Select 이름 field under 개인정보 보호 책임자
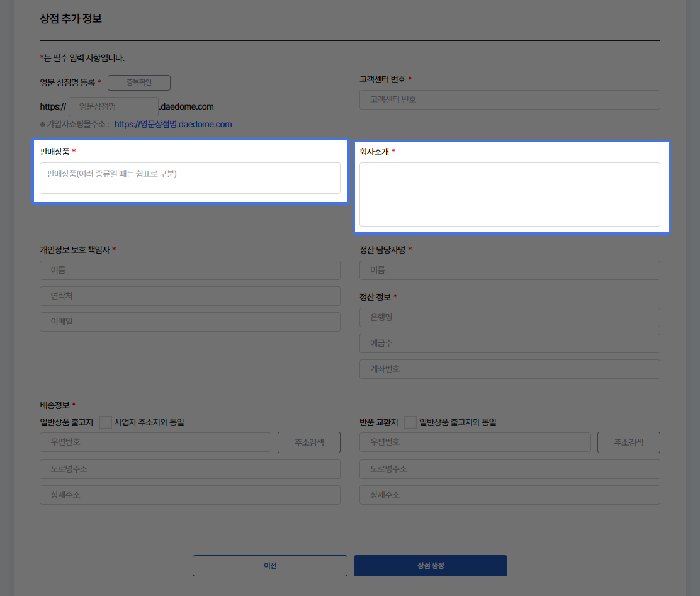Image resolution: width=700 pixels, height=596 pixels. point(190,270)
